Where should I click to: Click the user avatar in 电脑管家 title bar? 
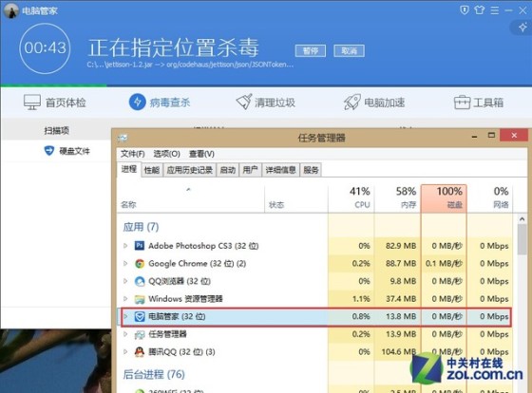[11, 10]
